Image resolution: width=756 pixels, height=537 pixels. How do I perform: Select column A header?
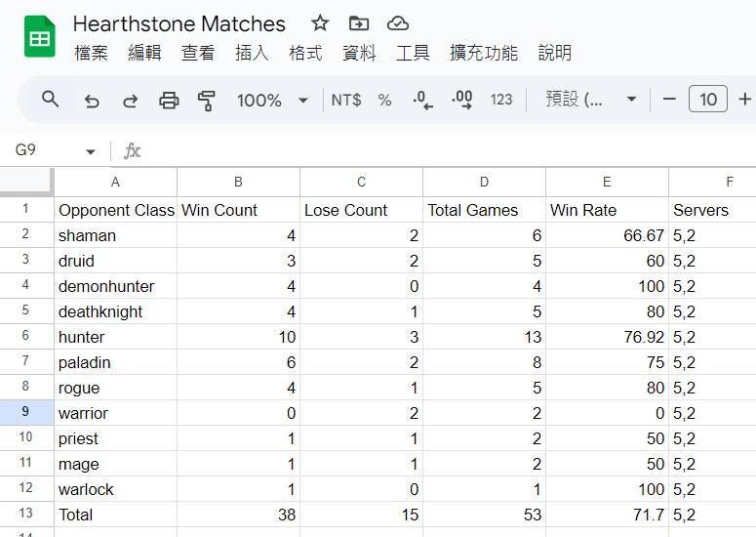(115, 182)
